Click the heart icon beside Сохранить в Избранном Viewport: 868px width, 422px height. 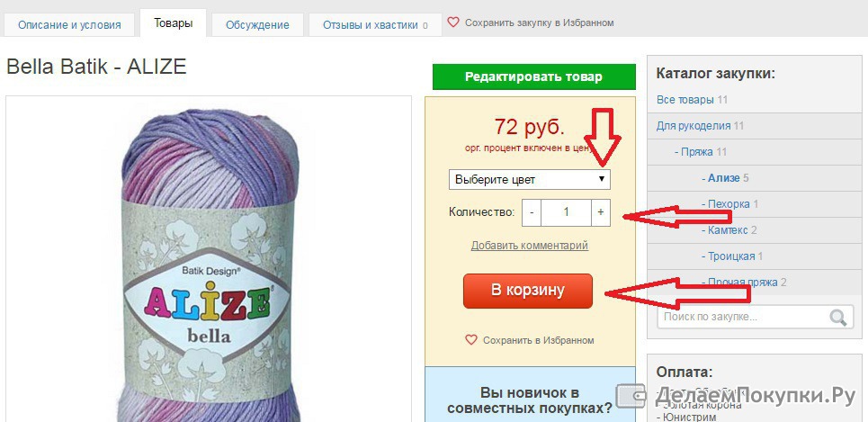coord(471,340)
